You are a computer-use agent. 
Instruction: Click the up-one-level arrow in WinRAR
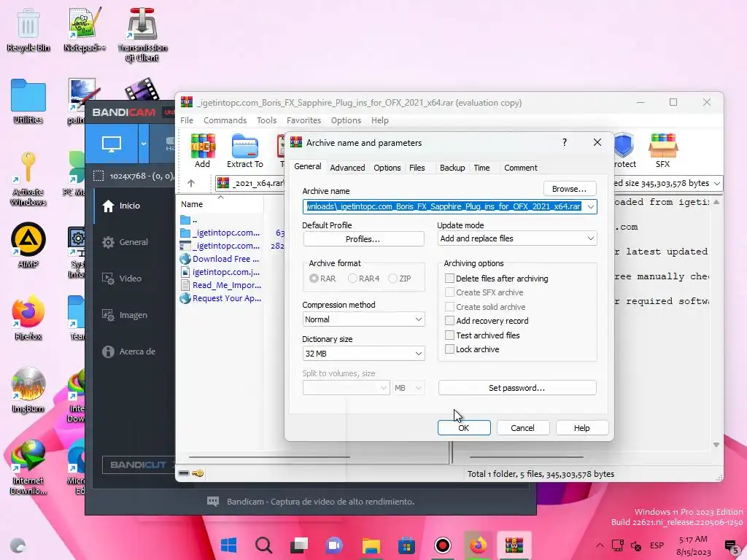(x=191, y=183)
